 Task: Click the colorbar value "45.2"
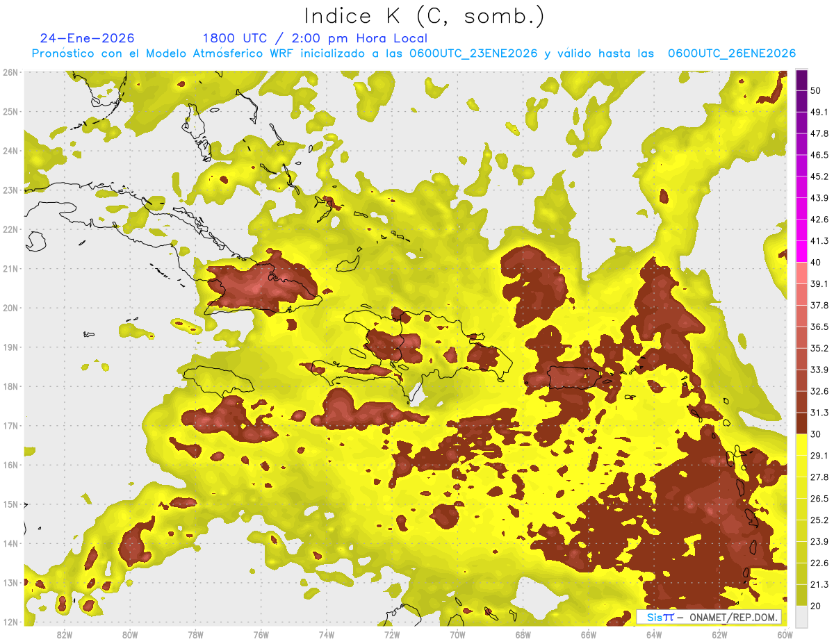[819, 176]
